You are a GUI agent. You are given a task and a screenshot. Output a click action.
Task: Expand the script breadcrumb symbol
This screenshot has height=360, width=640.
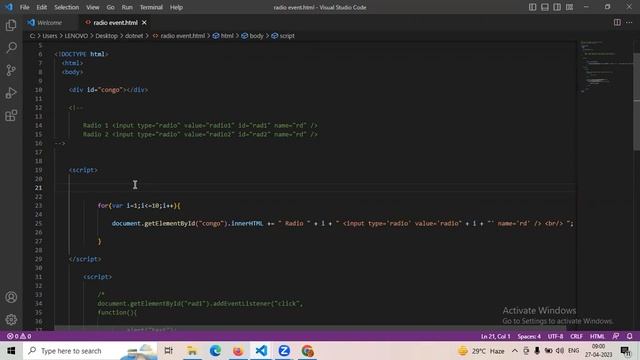(283, 36)
